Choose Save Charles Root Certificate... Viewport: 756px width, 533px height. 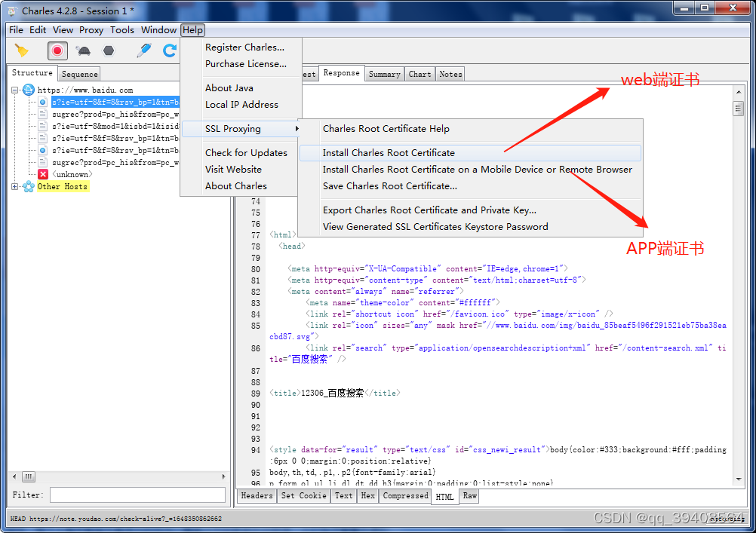[x=389, y=186]
